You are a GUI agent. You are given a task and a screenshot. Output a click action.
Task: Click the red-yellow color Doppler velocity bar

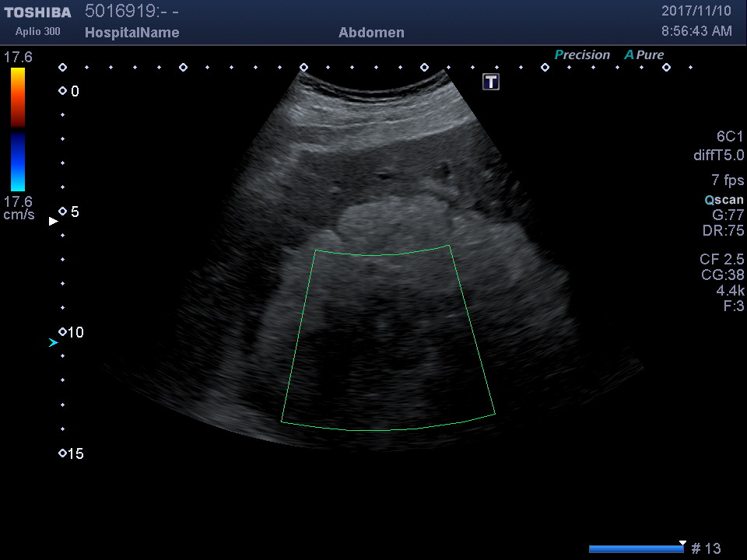coord(18,97)
